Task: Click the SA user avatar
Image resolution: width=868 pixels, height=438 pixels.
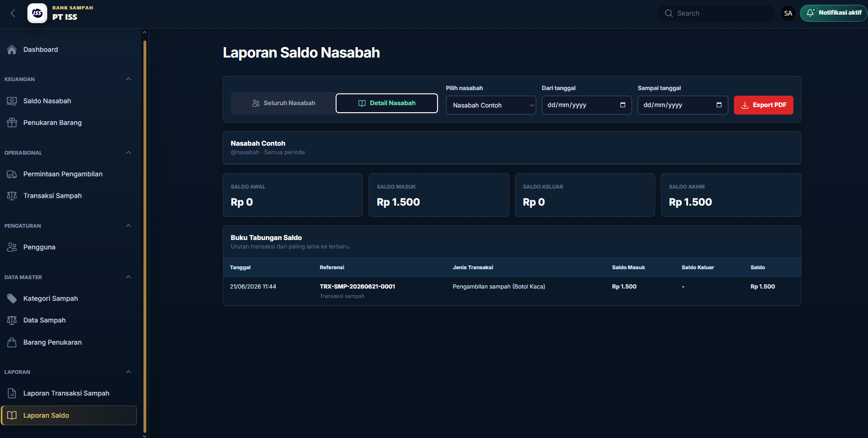Action: point(788,13)
